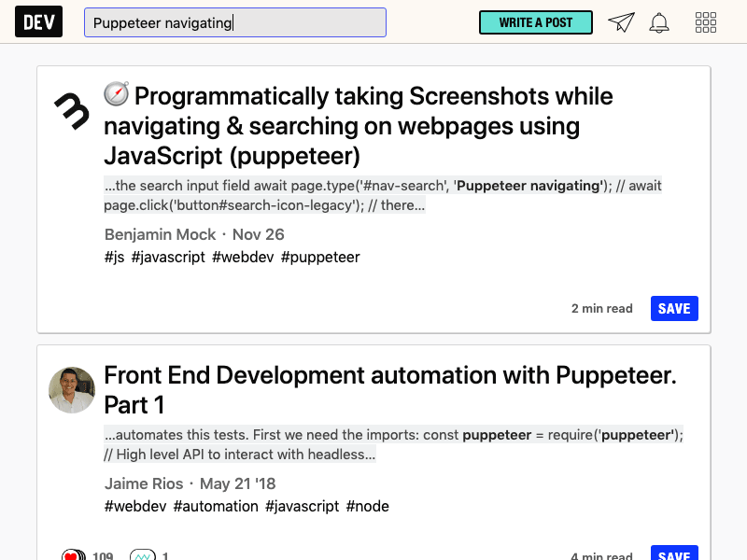Select the second article's #javascript tag
Screen dimensions: 747x560
pos(302,506)
